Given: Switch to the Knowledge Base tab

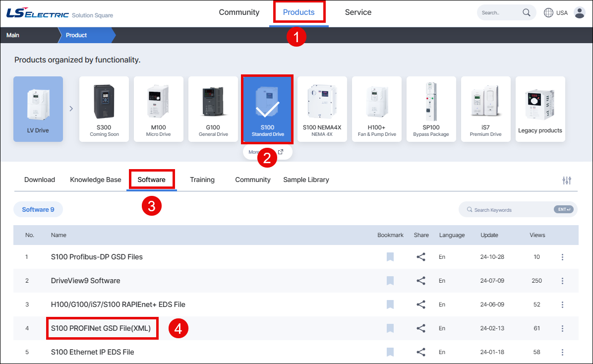Looking at the screenshot, I should pos(95,180).
